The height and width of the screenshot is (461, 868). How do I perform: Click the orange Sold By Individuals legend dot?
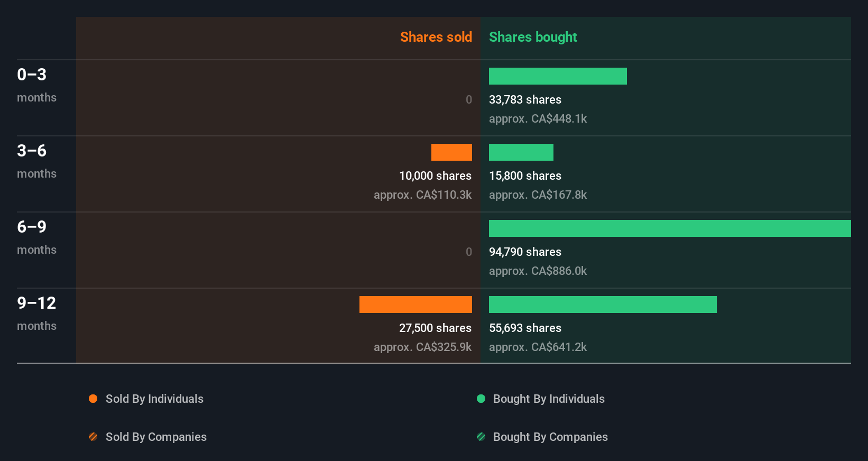[93, 399]
